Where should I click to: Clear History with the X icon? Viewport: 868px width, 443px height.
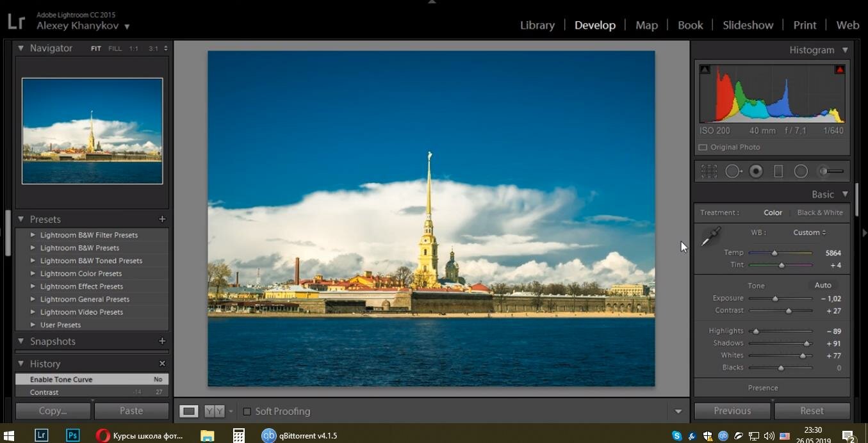162,364
